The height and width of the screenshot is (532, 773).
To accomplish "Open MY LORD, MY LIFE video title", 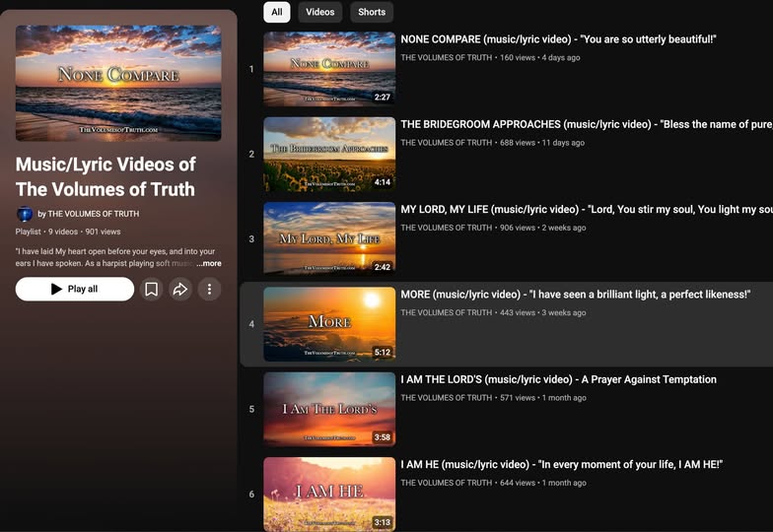I will tap(587, 209).
